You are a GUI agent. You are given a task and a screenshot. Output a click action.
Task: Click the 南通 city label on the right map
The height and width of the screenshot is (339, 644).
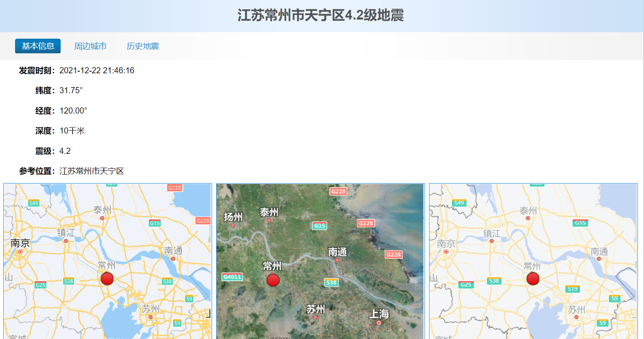tap(599, 252)
